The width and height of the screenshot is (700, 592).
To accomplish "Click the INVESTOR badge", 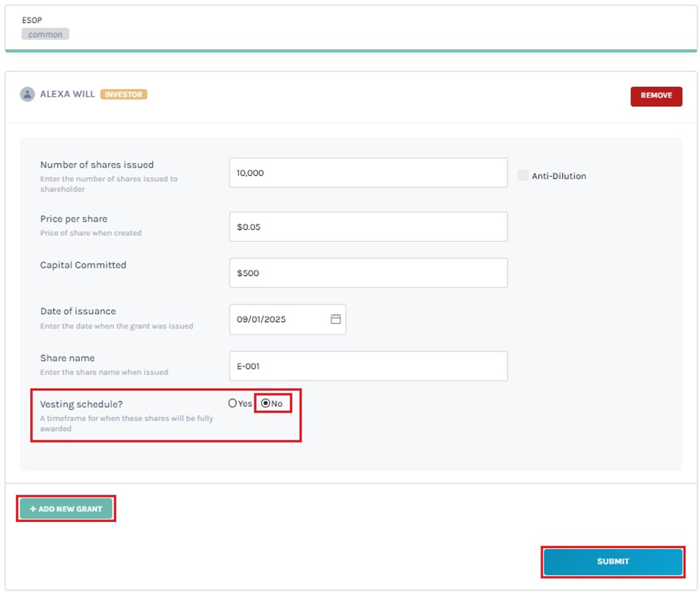I will pyautogui.click(x=124, y=95).
